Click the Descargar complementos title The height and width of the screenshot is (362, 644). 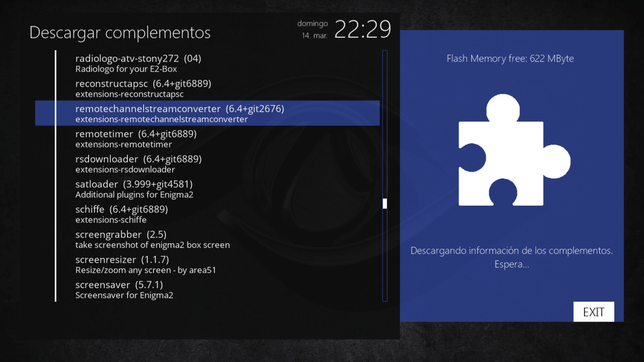[x=120, y=33]
